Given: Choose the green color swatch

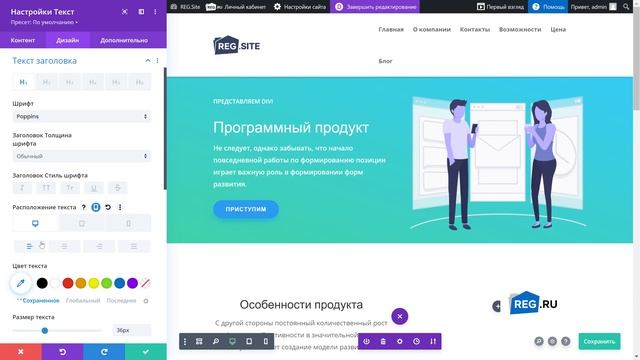Looking at the screenshot, I should pyautogui.click(x=107, y=283).
